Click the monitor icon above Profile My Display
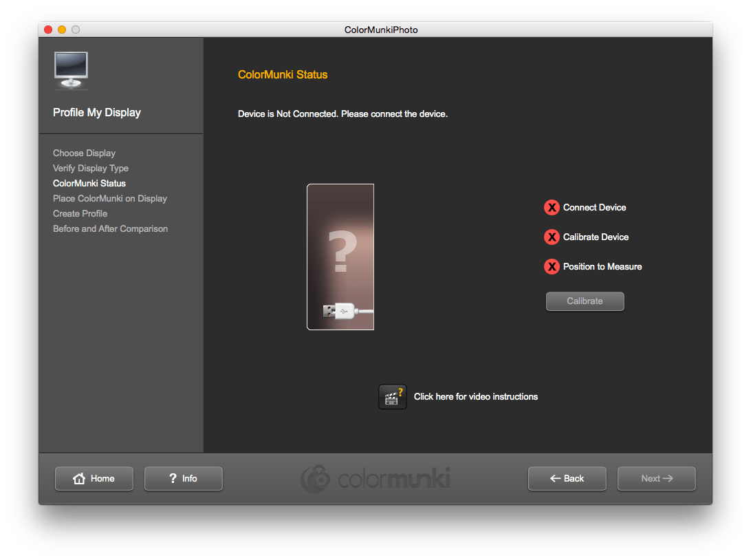 71,70
